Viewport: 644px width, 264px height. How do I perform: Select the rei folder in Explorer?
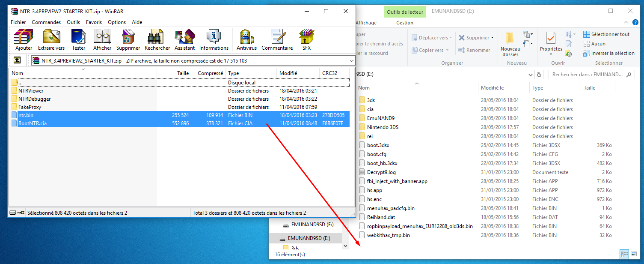(x=370, y=136)
